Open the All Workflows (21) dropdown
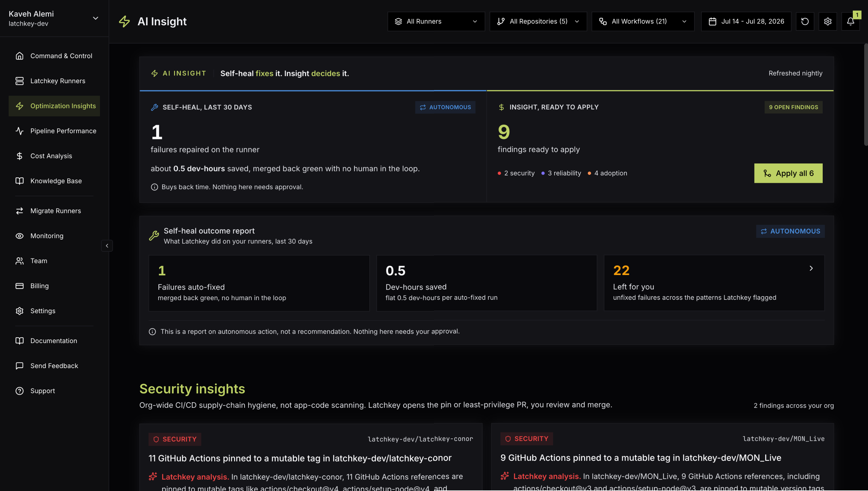This screenshot has width=868, height=491. 643,21
